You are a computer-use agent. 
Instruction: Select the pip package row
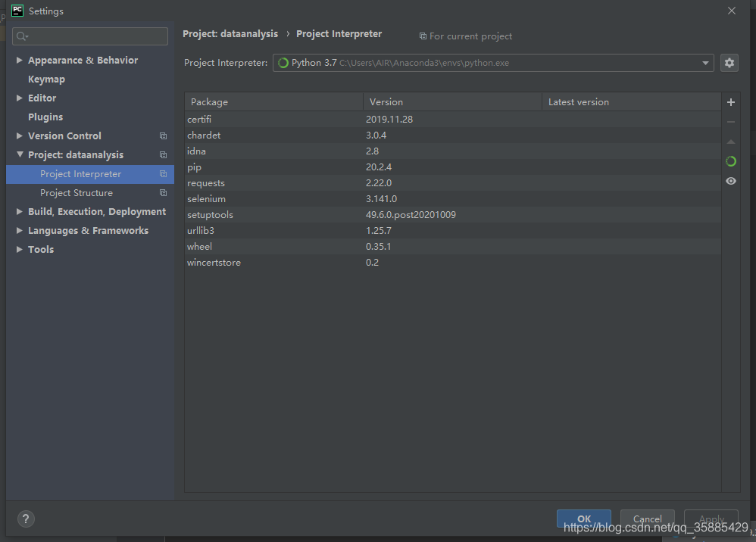click(453, 167)
